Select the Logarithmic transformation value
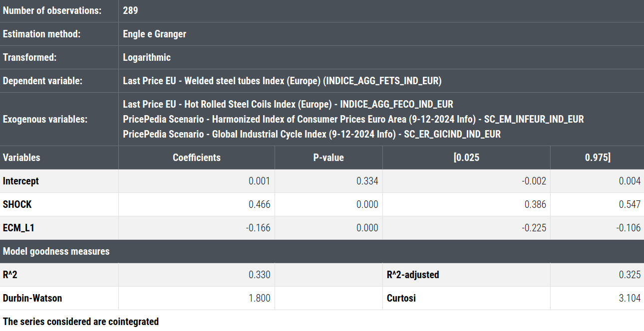Viewport: 644px width, 331px height. pos(147,57)
